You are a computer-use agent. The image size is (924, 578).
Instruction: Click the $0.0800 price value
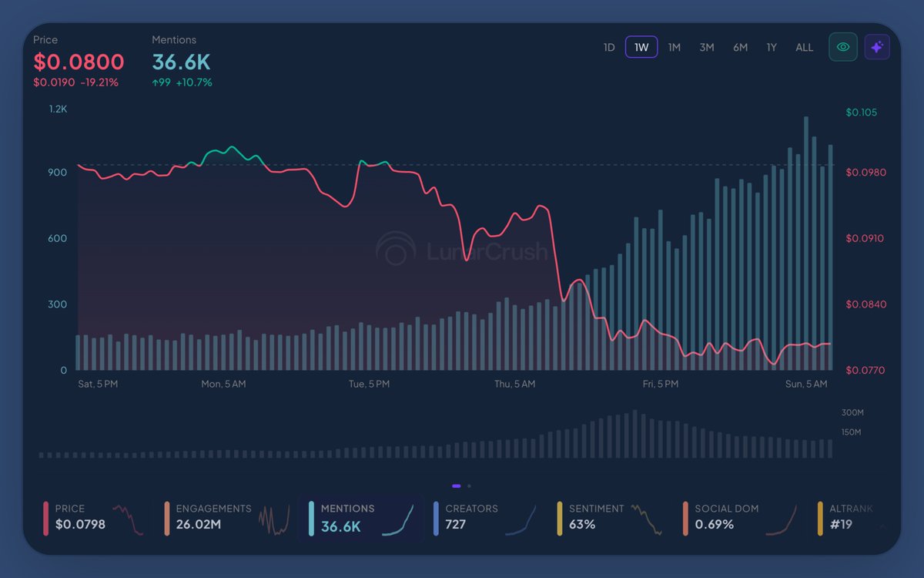coord(78,62)
